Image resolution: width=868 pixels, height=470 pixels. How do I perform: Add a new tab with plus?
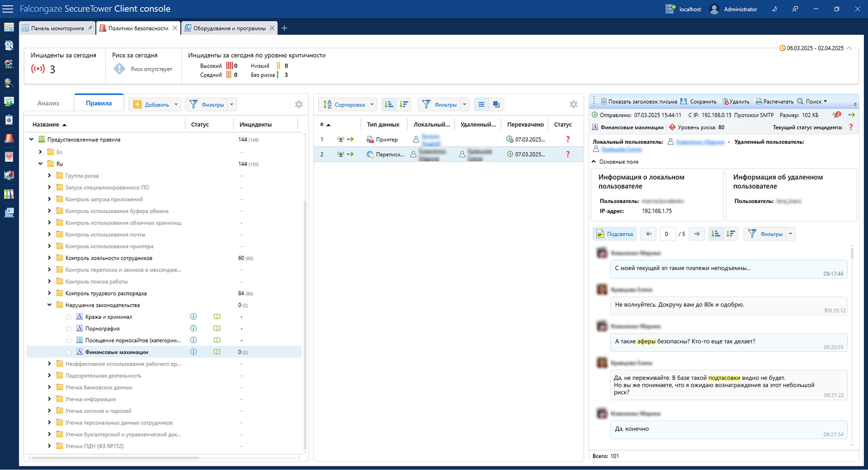[x=285, y=28]
